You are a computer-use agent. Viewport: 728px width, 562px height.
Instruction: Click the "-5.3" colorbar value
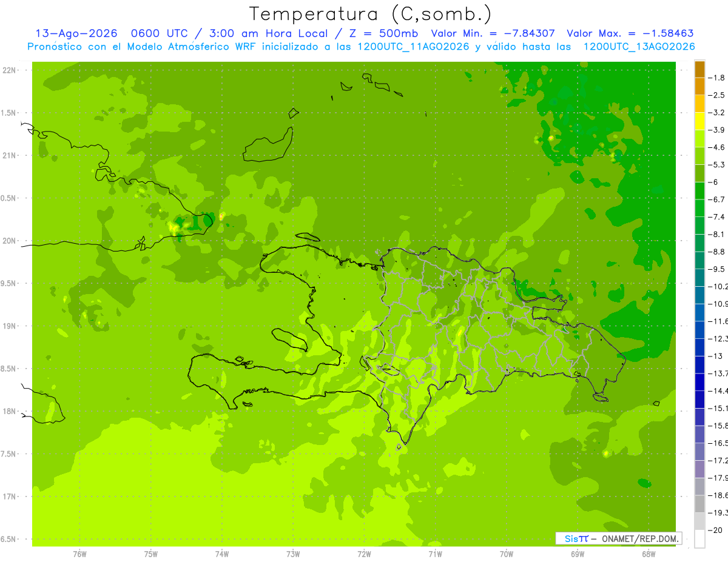coord(718,165)
